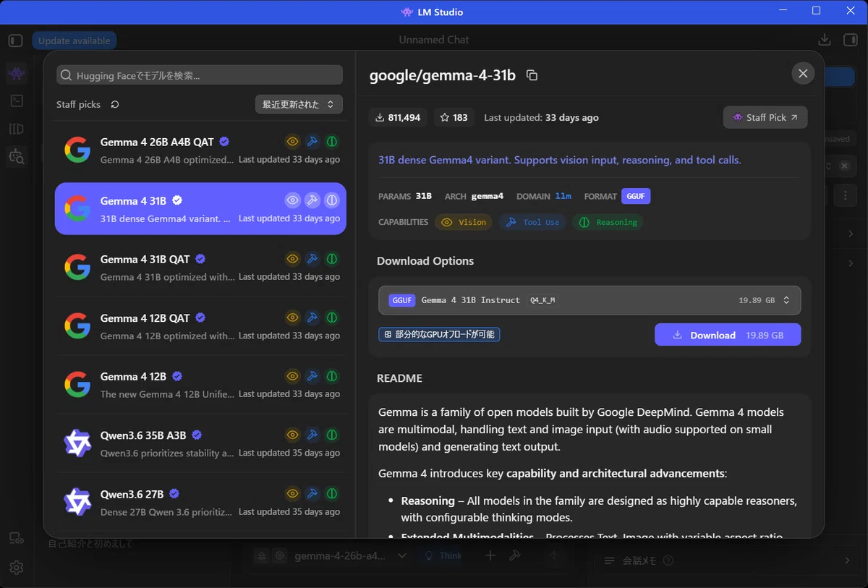Click the devices icon above settings gear
This screenshot has width=868, height=588.
16,538
